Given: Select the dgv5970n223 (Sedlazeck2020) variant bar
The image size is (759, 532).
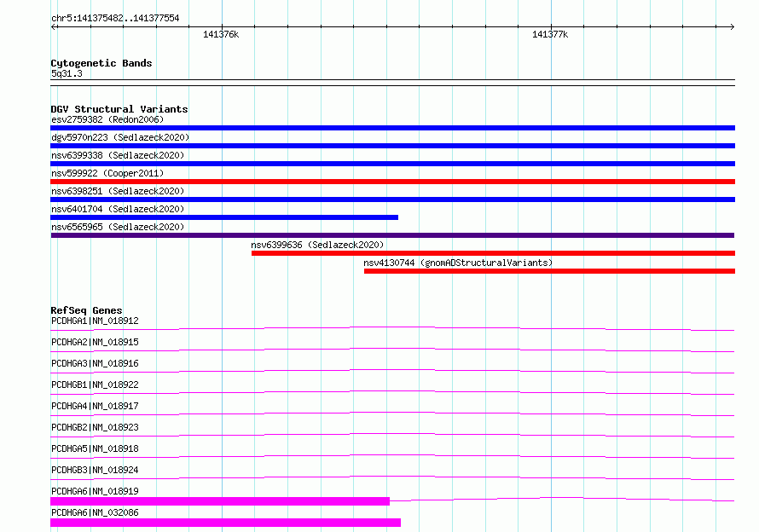Looking at the screenshot, I should [392, 146].
